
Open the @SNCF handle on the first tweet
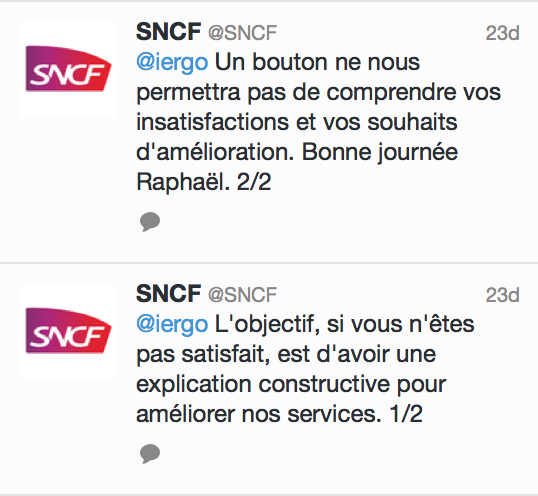pos(243,33)
